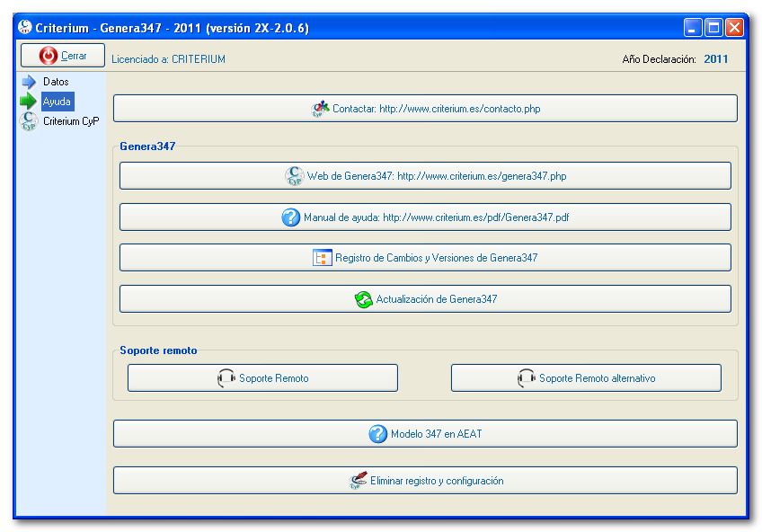Launch Actualización de Genera347

[425, 298]
